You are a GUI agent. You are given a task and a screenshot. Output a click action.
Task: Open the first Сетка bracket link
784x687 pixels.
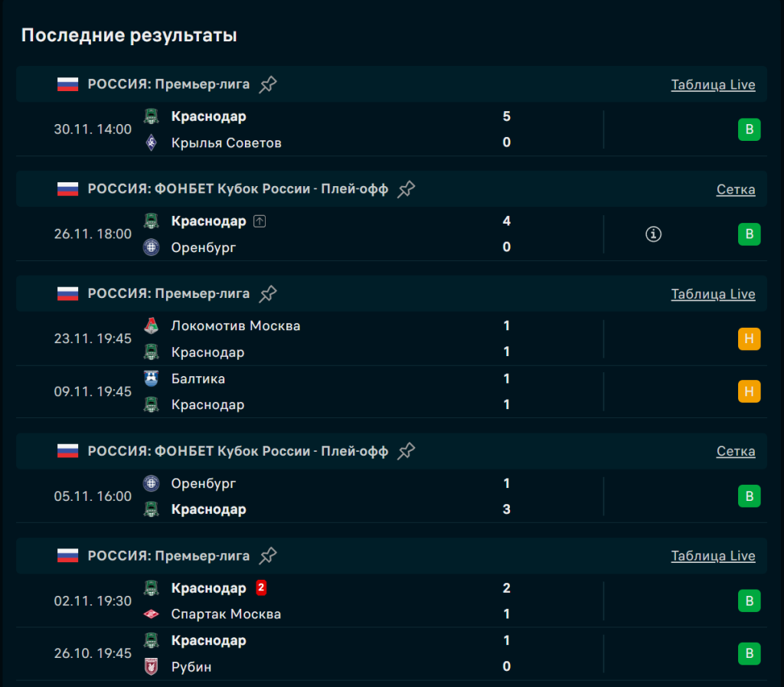(735, 190)
